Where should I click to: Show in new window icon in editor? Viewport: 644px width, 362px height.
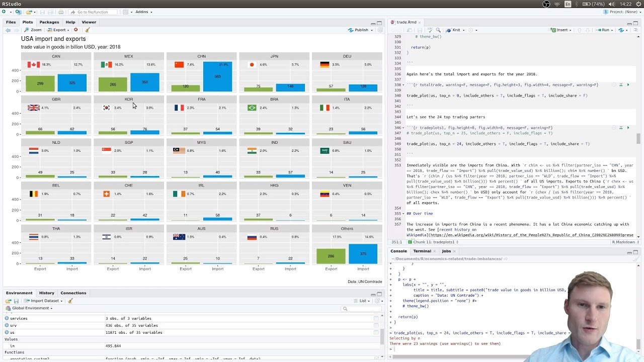coord(409,30)
